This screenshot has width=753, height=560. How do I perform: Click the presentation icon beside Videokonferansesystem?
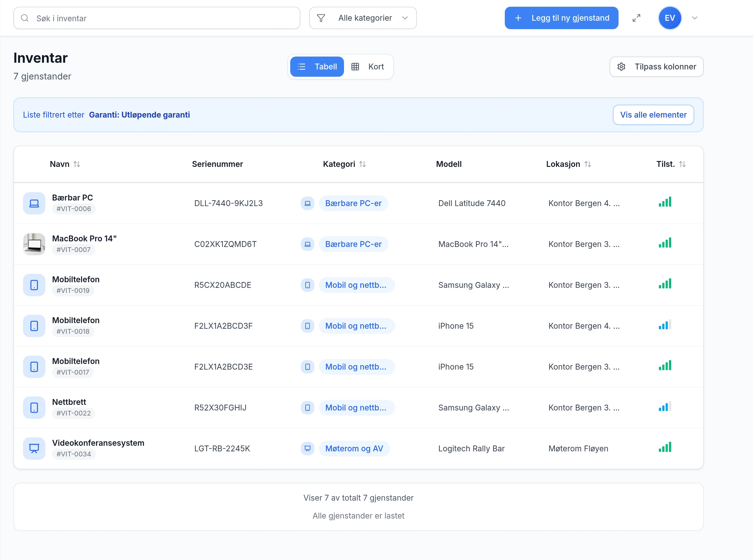[34, 449]
